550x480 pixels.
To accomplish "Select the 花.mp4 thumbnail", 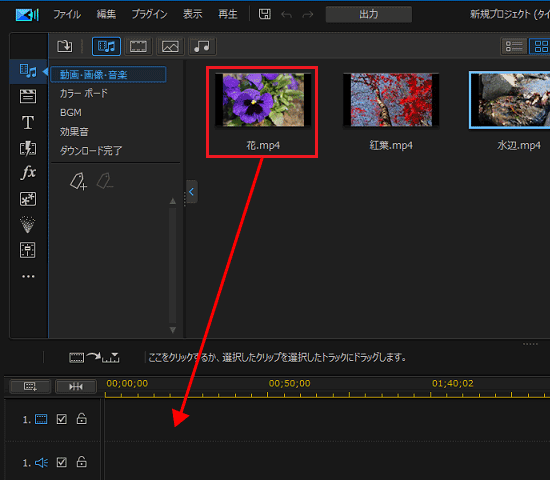I will pyautogui.click(x=263, y=100).
